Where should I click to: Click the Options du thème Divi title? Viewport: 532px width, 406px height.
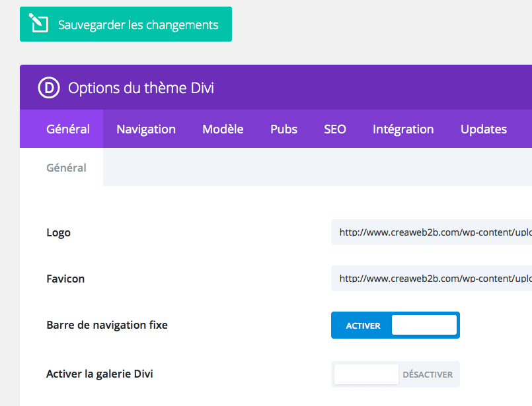click(141, 88)
